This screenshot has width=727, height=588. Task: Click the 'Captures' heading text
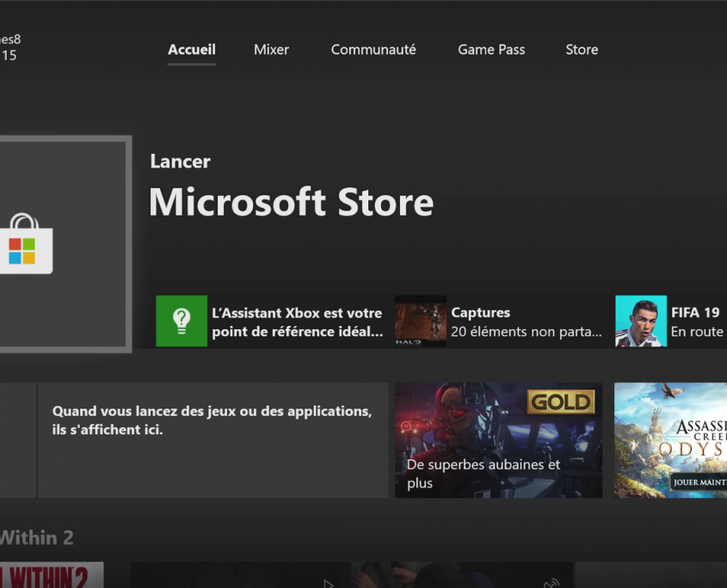coord(480,312)
